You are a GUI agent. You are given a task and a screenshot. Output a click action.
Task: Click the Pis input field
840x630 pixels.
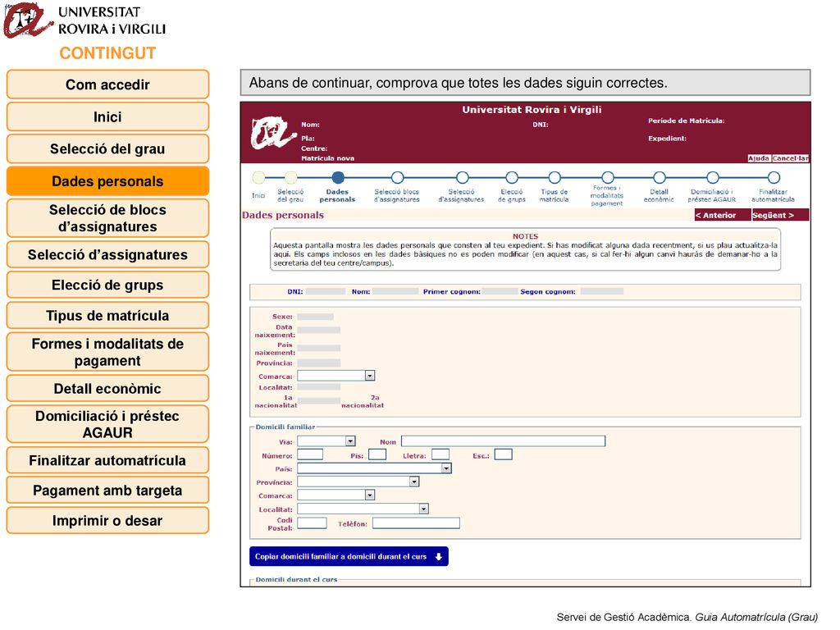pos(377,454)
